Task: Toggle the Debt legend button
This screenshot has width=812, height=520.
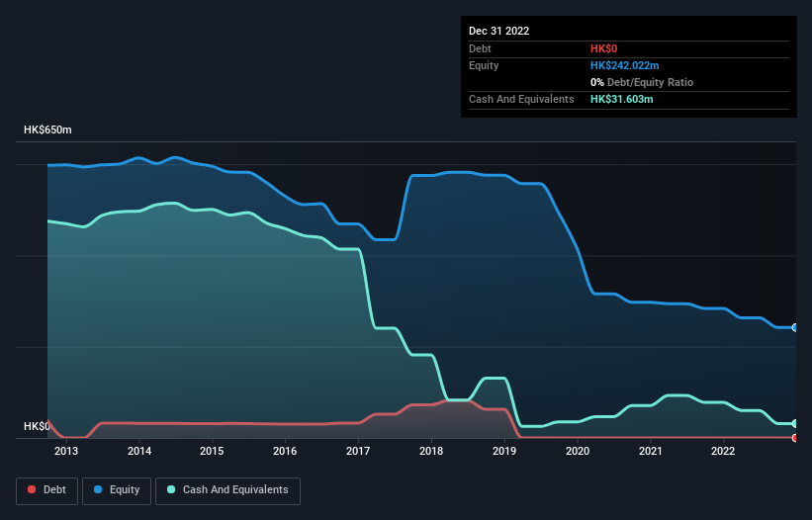Action: coord(46,490)
